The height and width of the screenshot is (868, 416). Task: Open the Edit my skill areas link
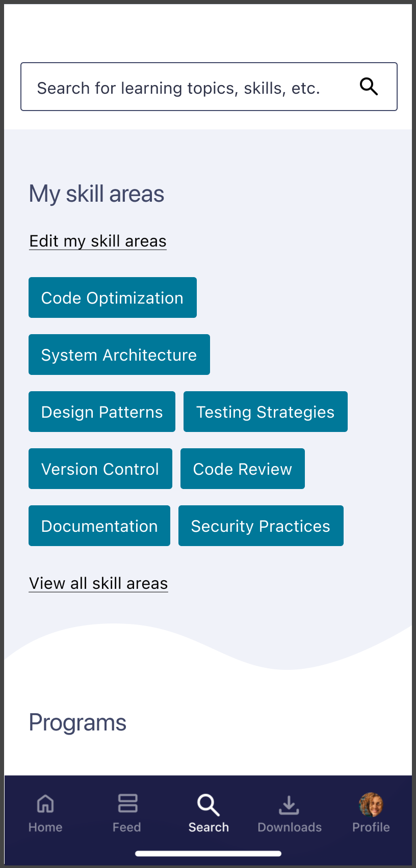(98, 241)
